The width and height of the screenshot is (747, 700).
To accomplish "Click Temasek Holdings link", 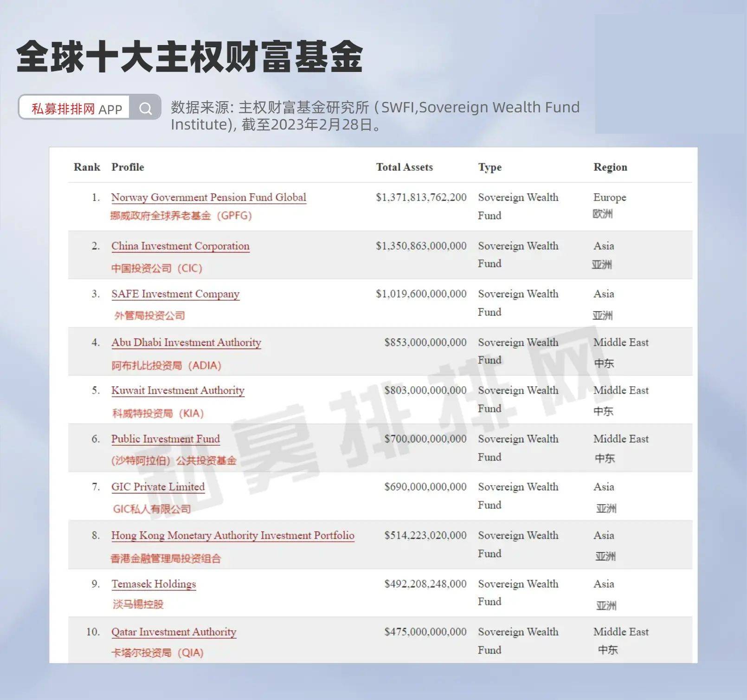I will coord(154,584).
